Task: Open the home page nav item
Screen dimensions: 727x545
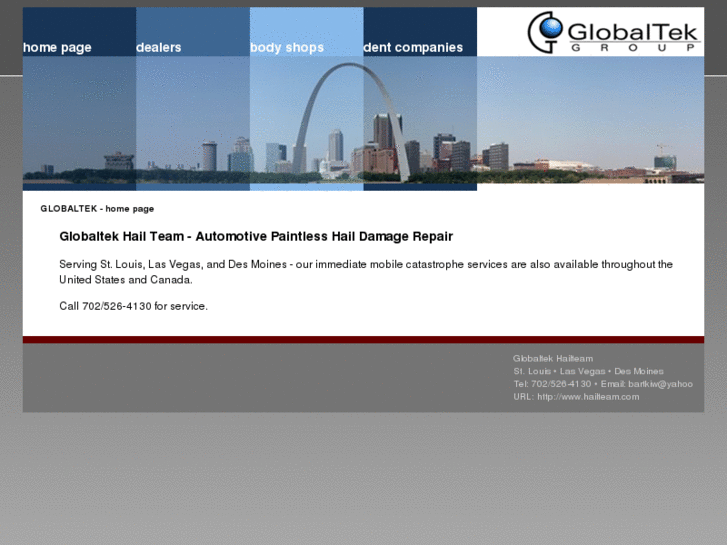Action: pyautogui.click(x=57, y=47)
